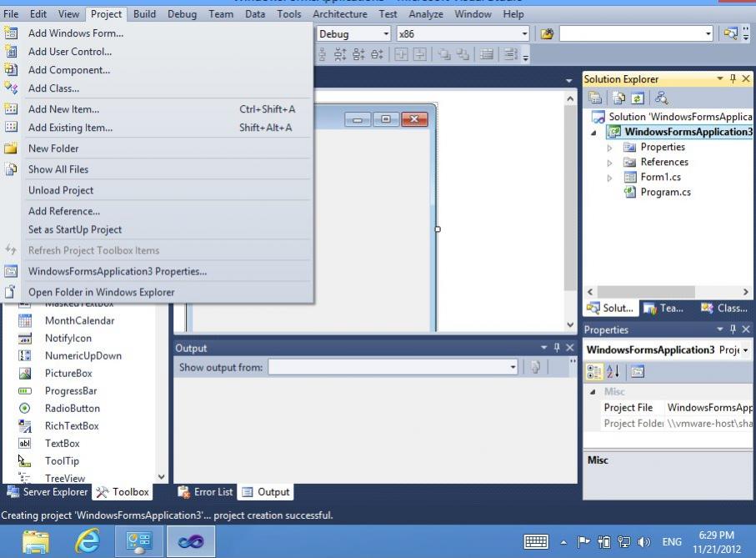The image size is (756, 558).
Task: Expand the Properties node in Solution Explorer
Action: [609, 148]
